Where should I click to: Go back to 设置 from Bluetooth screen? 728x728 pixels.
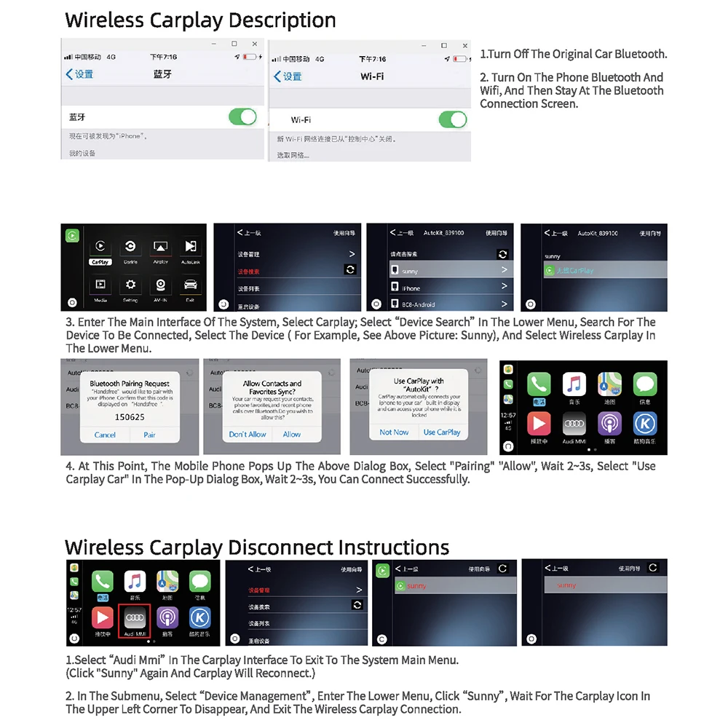tap(79, 74)
